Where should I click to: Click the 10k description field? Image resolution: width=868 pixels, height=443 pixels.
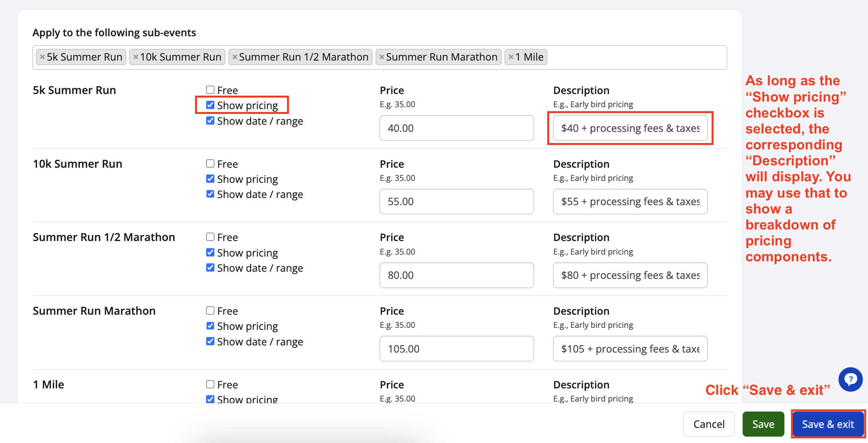(x=630, y=202)
